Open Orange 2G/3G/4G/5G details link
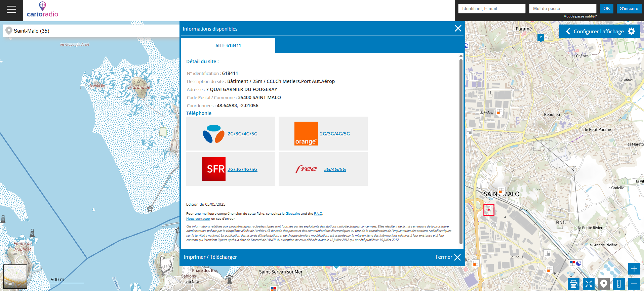Screen dimensions: 644x291 coord(335,134)
